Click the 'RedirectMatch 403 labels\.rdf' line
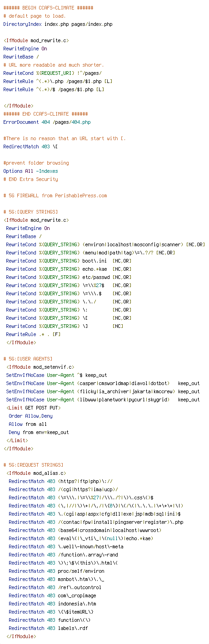 coord(48,628)
